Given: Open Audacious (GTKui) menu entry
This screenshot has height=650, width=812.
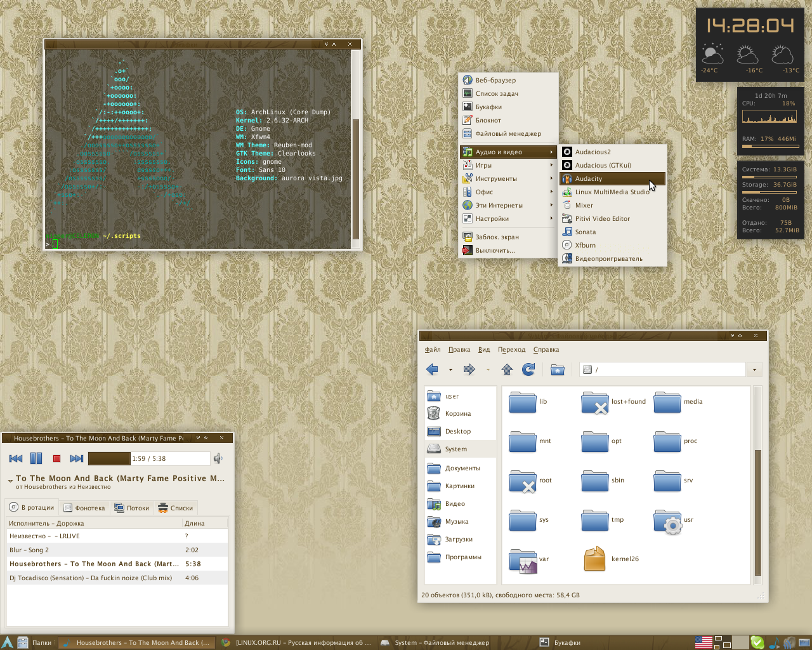Looking at the screenshot, I should 612,165.
